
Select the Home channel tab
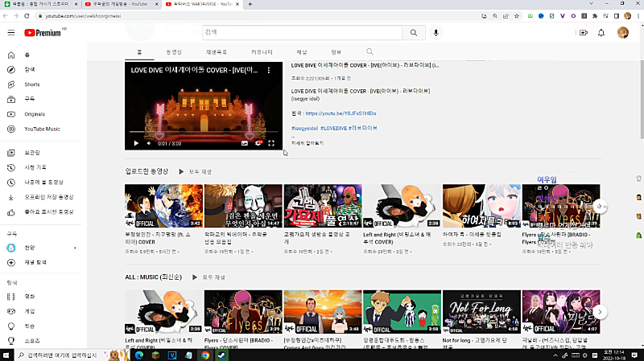(139, 52)
